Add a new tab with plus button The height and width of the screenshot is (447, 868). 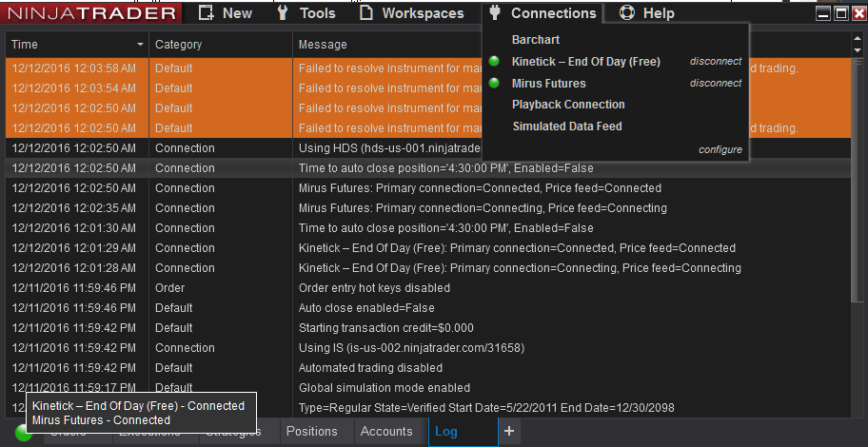509,431
